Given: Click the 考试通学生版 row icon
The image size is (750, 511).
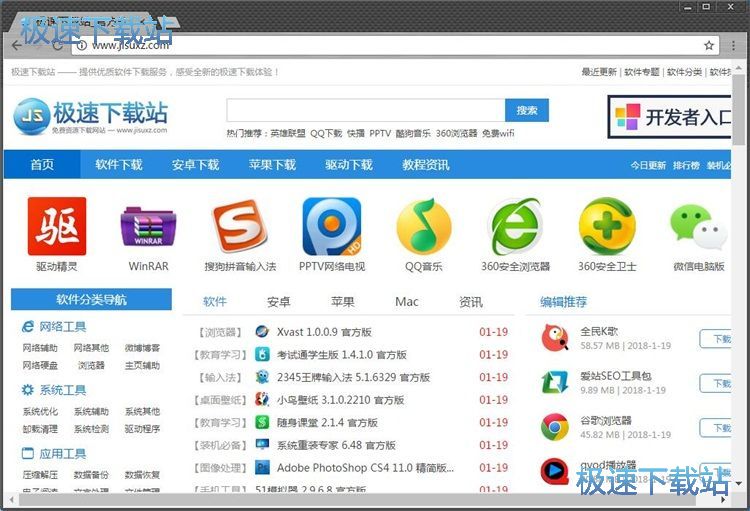Looking at the screenshot, I should point(262,354).
